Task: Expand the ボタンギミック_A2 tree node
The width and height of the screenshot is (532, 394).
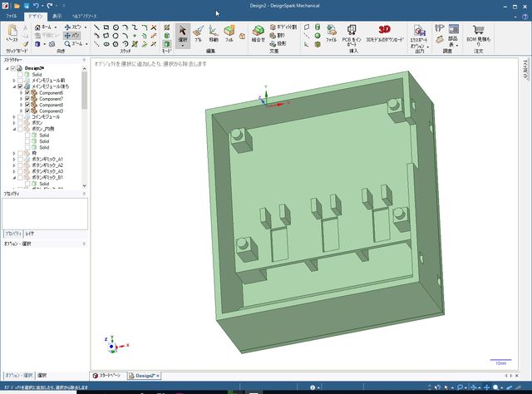Action: click(x=14, y=165)
